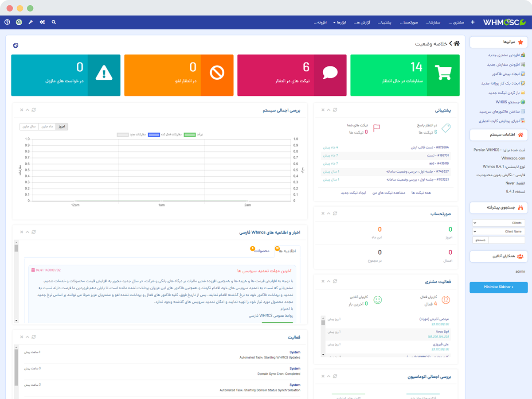
Task: Switch to the محصولات news tab
Action: click(x=262, y=251)
